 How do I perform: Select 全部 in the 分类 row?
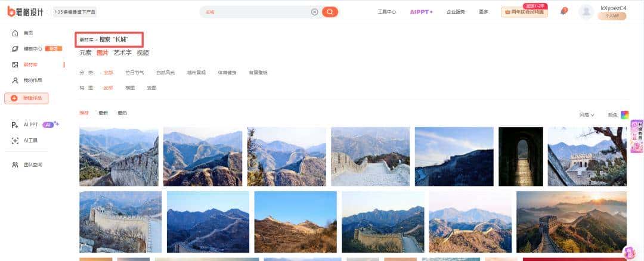pyautogui.click(x=108, y=73)
